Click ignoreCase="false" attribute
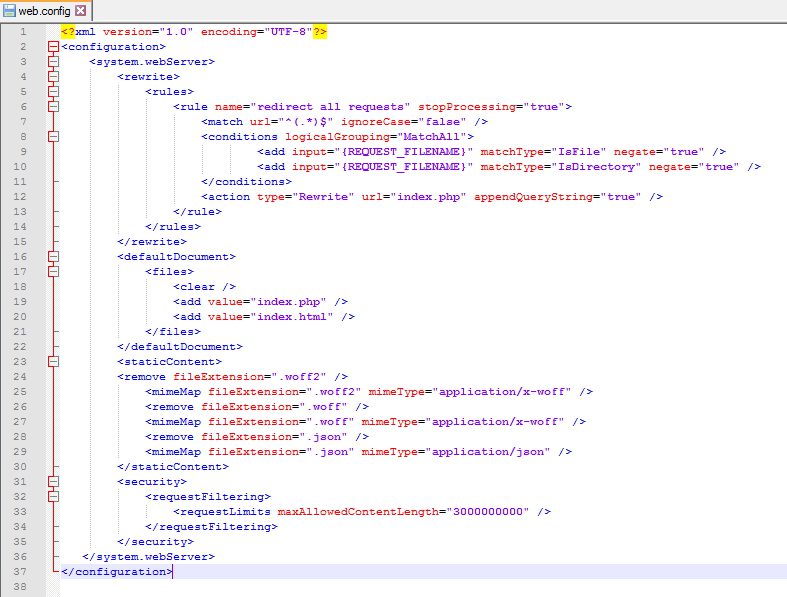Viewport: 787px width, 597px height. pos(404,122)
